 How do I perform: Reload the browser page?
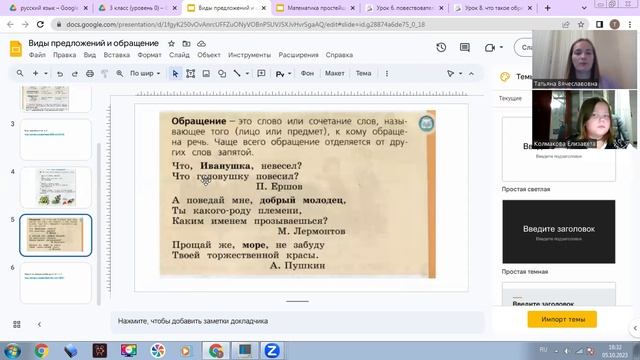tap(40, 24)
